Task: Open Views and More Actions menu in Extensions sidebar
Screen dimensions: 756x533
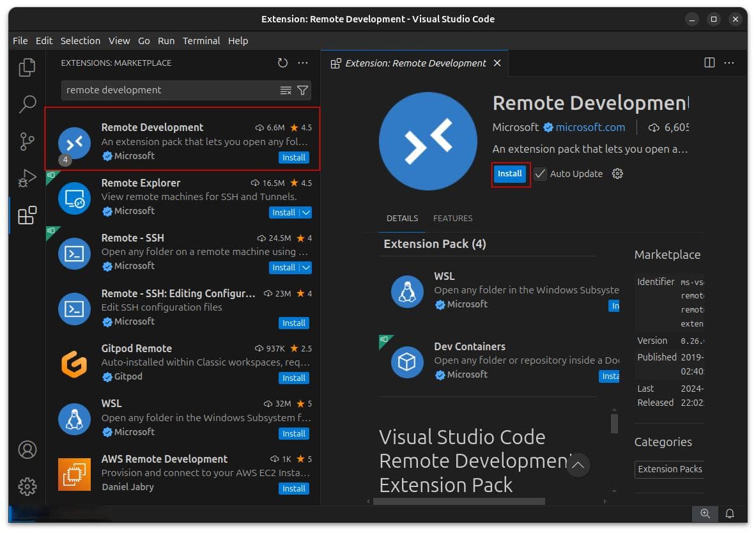Action: 303,63
